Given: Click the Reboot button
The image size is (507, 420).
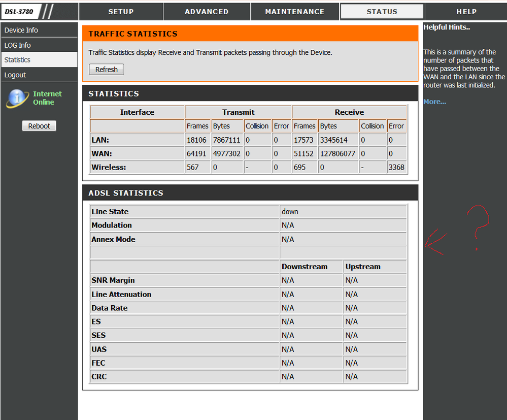Looking at the screenshot, I should (x=39, y=126).
